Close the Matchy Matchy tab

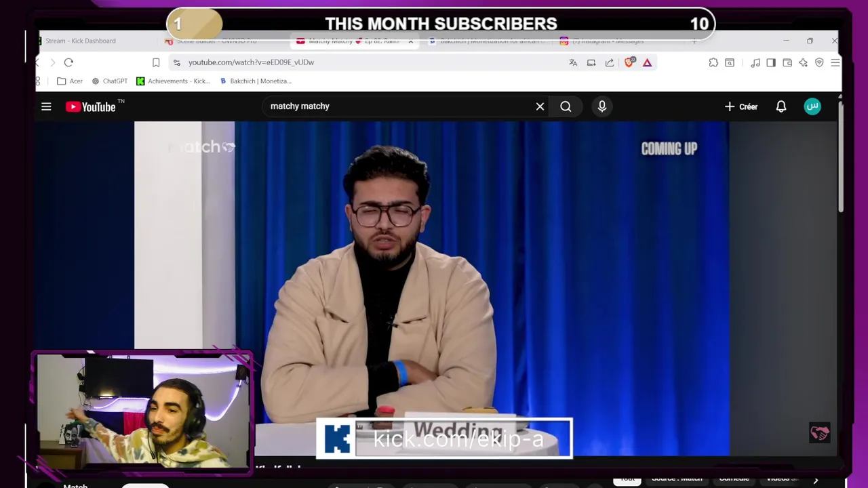click(x=410, y=41)
